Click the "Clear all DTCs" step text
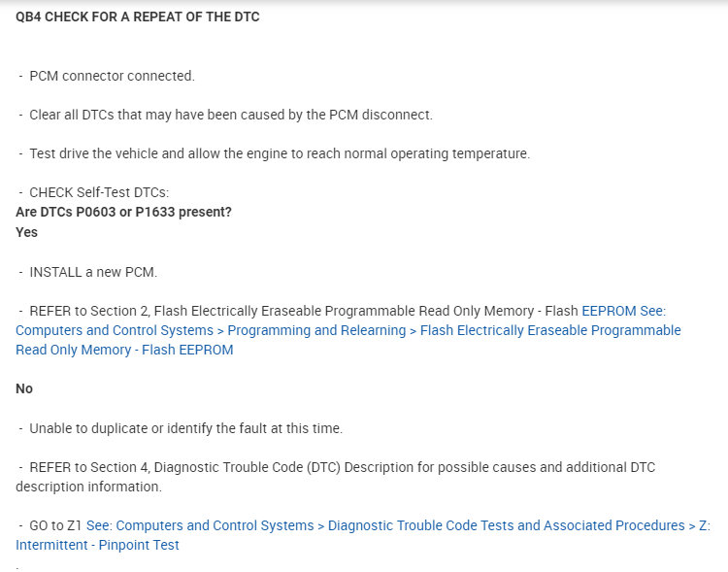728x572 pixels. 230,115
